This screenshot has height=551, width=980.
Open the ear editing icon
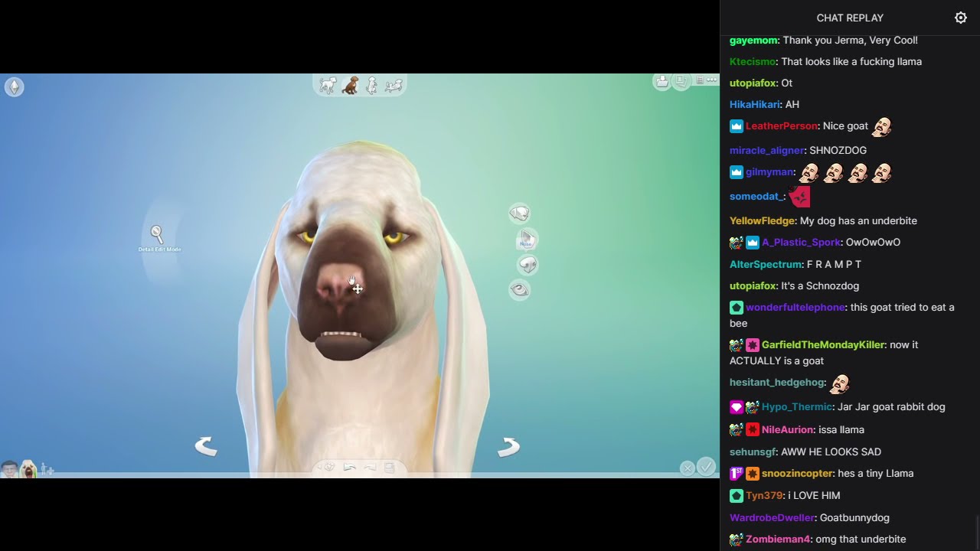(526, 240)
